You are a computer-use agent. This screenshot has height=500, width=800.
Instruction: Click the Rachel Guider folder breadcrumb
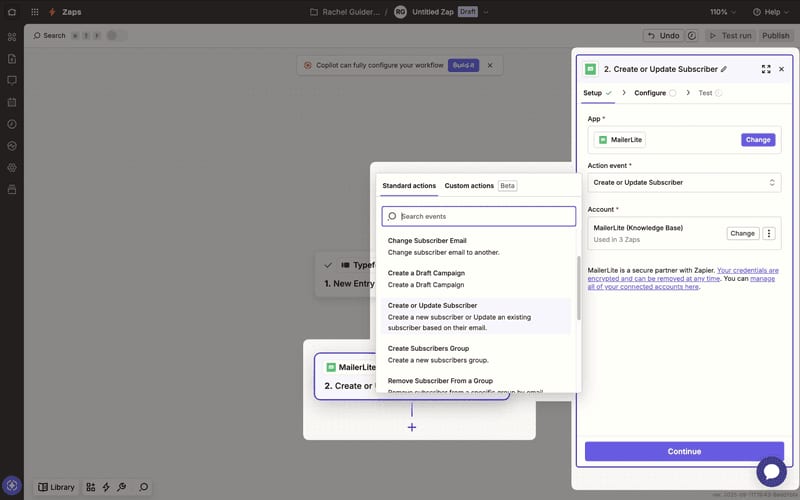[351, 12]
